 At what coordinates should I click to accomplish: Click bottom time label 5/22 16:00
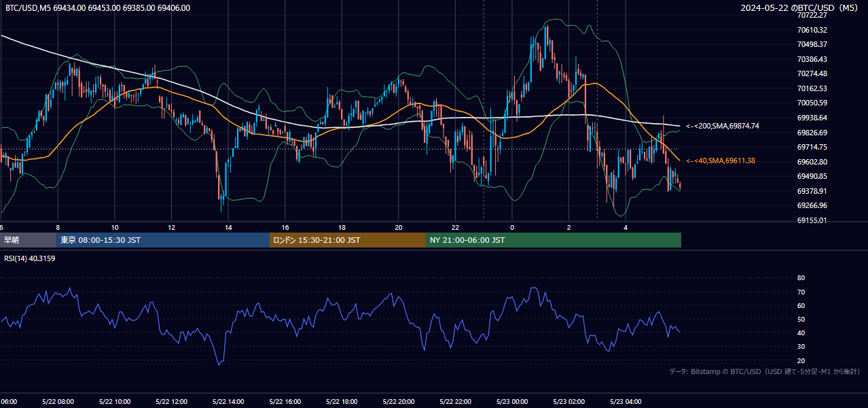[285, 401]
